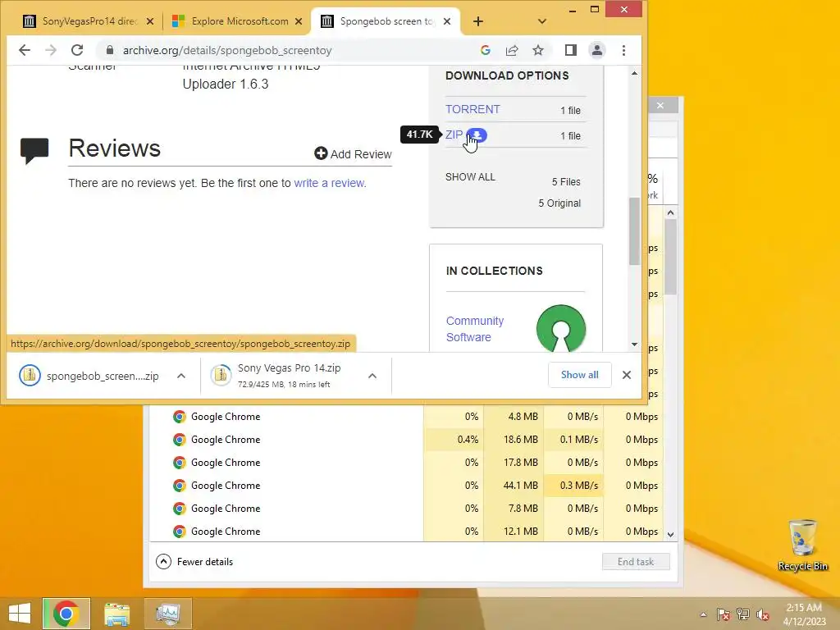Image resolution: width=840 pixels, height=630 pixels.
Task: Click ZIP download arrow icon
Action: coord(477,135)
